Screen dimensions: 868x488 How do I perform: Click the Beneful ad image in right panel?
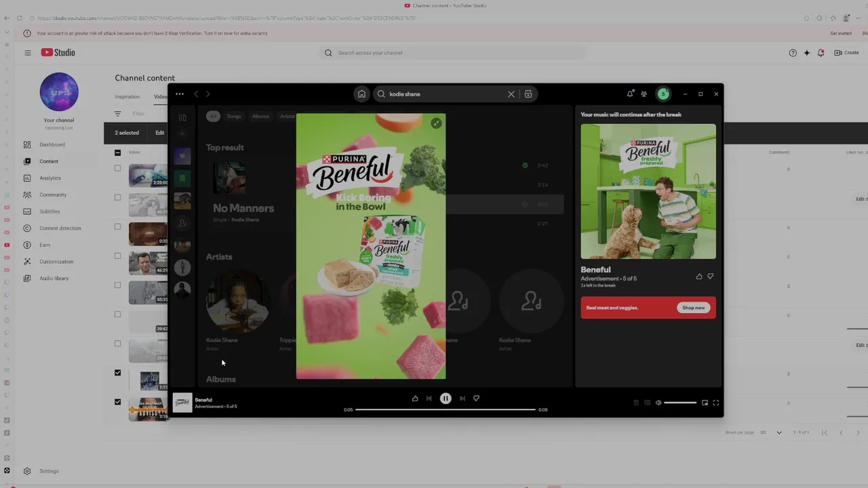(648, 191)
